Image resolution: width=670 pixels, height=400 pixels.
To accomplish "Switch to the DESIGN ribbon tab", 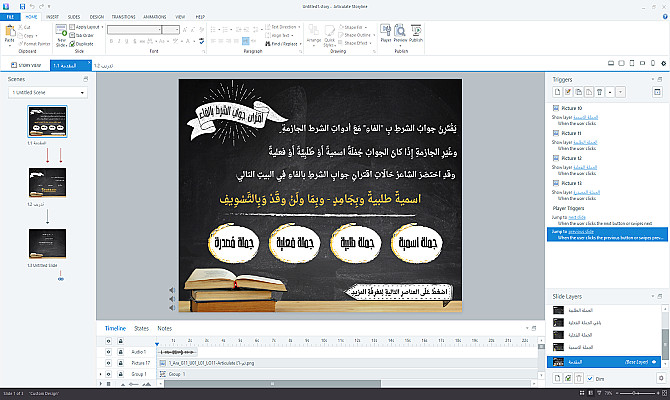I will pos(97,17).
